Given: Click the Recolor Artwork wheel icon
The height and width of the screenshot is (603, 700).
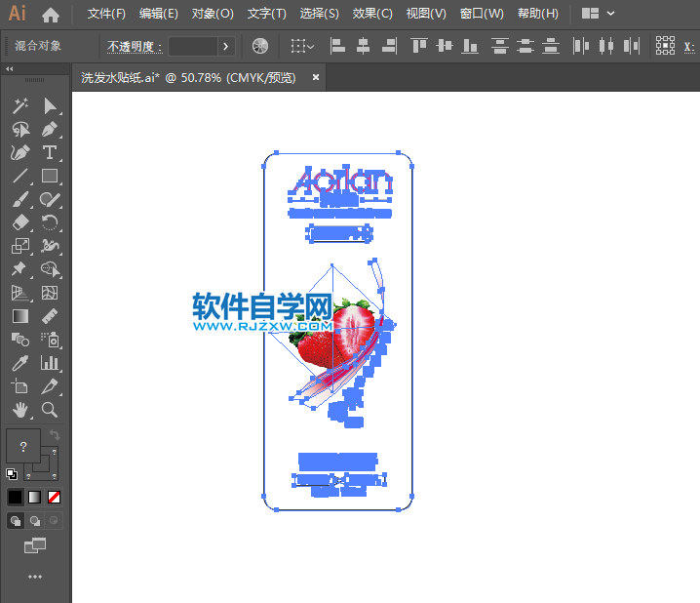Looking at the screenshot, I should pos(260,46).
